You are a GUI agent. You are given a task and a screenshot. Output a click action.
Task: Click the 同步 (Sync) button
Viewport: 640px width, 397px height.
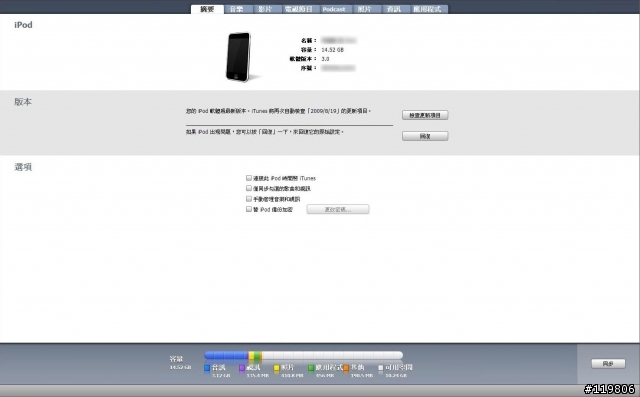[x=608, y=364]
